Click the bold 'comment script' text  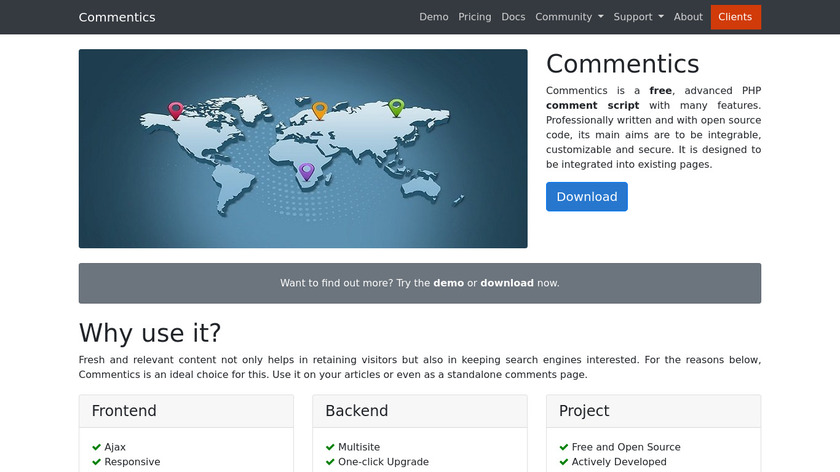coord(592,106)
